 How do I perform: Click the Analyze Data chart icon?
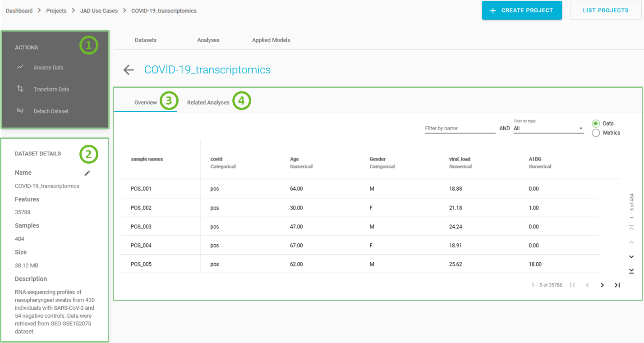20,67
